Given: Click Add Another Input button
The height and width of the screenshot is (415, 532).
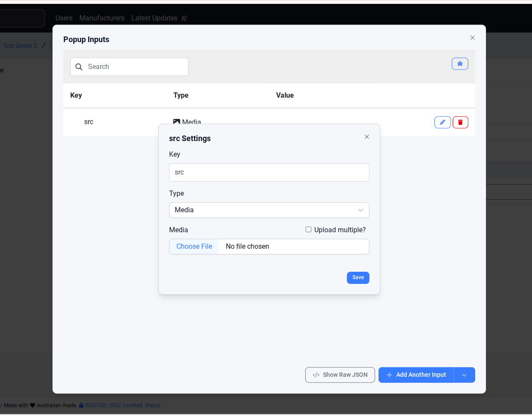Looking at the screenshot, I should (416, 375).
